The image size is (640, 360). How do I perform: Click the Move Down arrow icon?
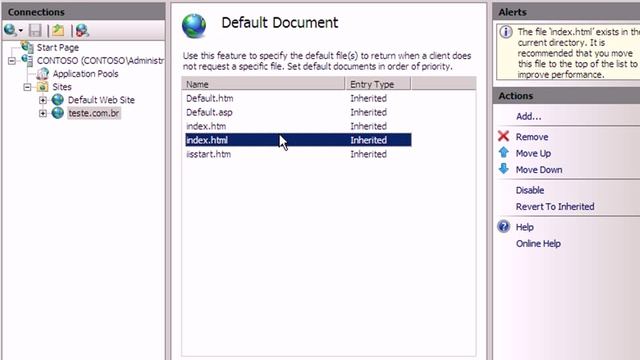(504, 169)
